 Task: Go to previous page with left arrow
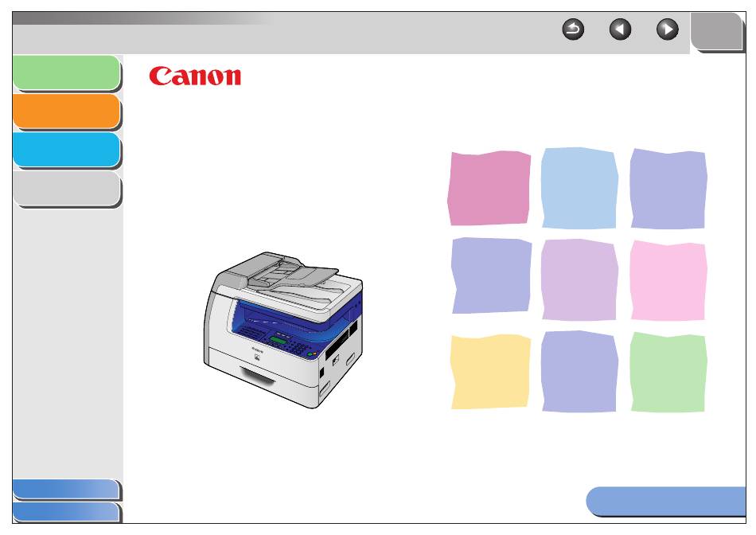point(620,29)
